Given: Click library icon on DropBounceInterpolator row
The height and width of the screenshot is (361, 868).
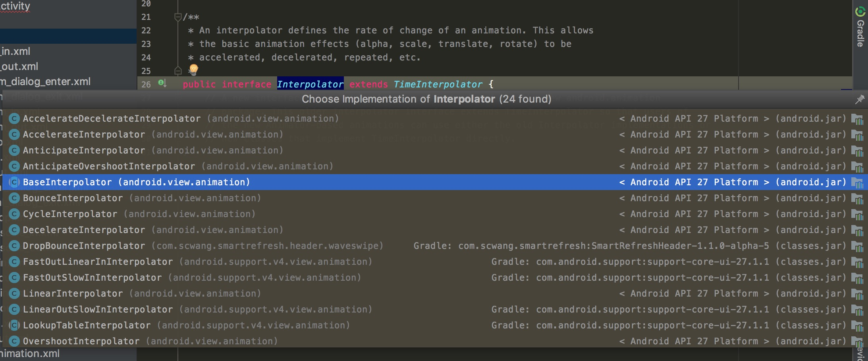Looking at the screenshot, I should click(858, 246).
